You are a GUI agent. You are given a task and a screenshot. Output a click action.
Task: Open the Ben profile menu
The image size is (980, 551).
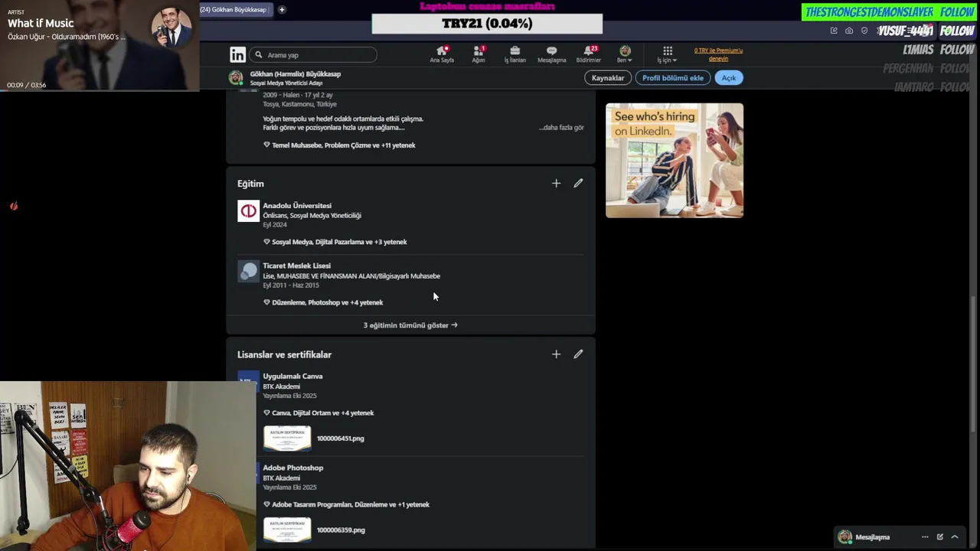[625, 54]
